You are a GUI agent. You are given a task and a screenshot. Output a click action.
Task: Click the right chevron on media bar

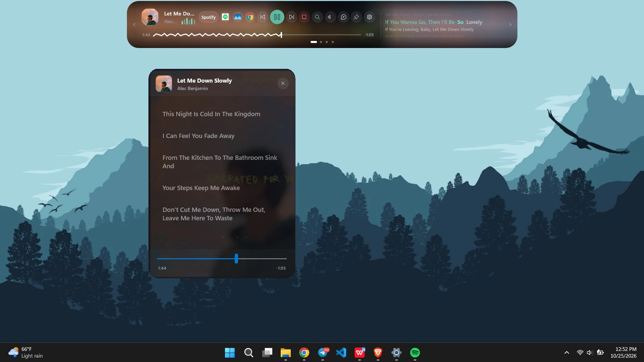510,25
